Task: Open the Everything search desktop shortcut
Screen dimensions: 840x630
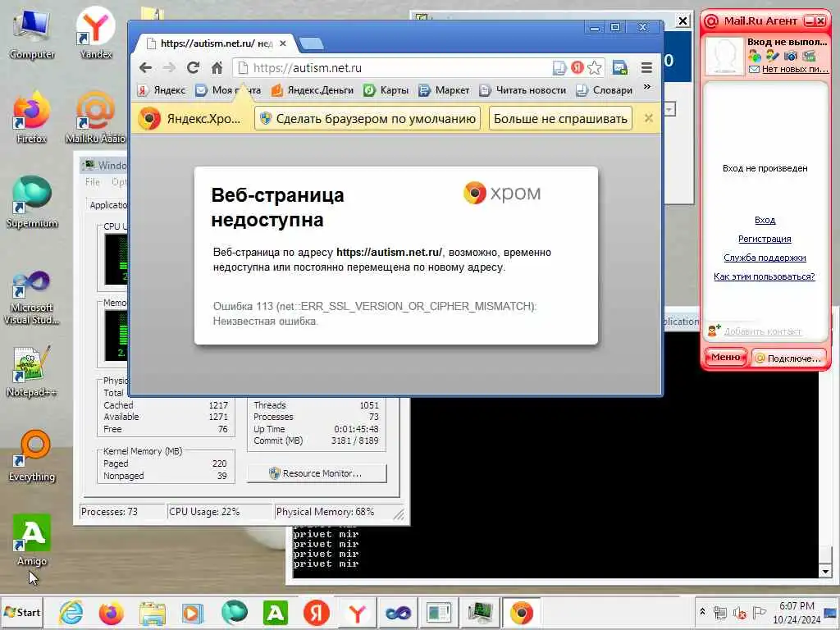Action: (32, 456)
